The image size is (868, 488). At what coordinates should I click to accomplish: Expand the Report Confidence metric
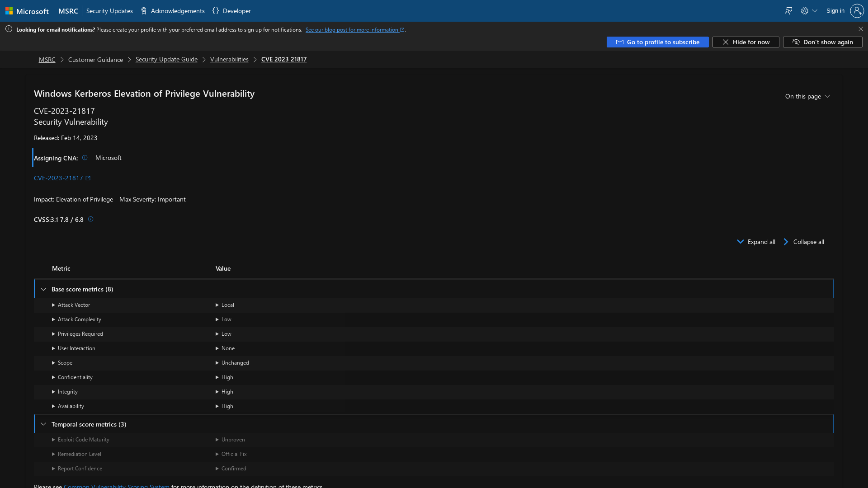(x=77, y=469)
